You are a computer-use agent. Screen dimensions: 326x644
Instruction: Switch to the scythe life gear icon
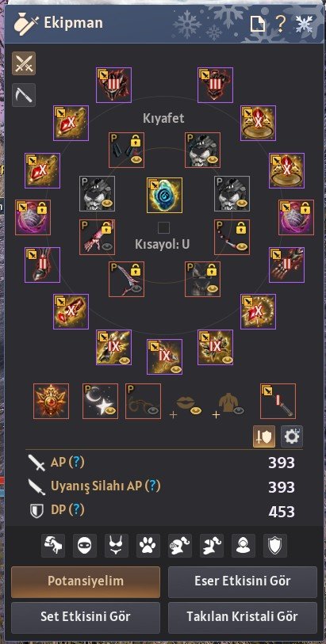[x=24, y=95]
